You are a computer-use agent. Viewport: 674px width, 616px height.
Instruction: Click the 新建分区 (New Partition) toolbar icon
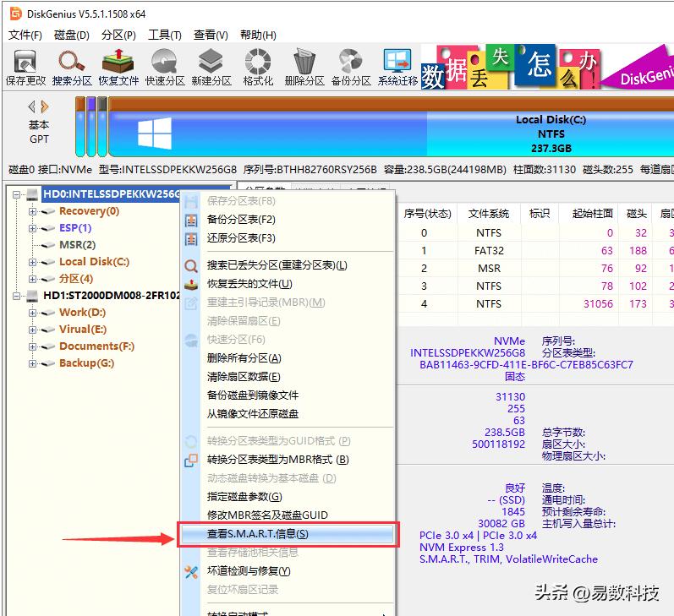pyautogui.click(x=211, y=68)
